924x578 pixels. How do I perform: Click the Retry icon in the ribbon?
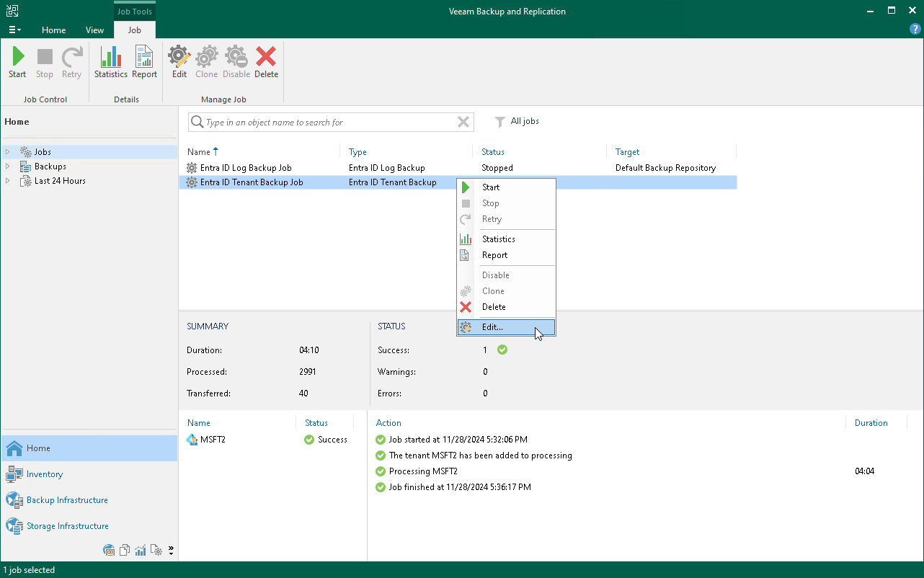(x=71, y=58)
